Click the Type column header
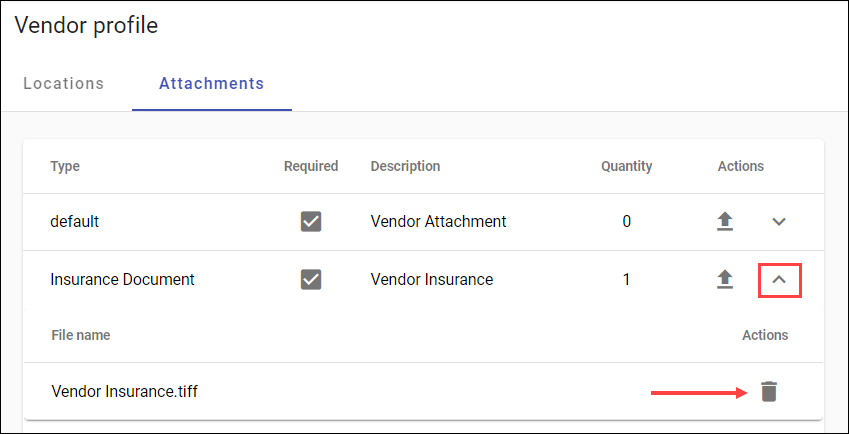Viewport: 849px width, 434px height. (65, 166)
